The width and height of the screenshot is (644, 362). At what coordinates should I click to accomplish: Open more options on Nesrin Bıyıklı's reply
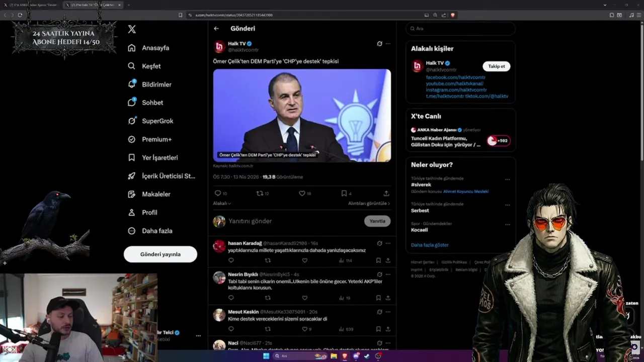click(388, 275)
